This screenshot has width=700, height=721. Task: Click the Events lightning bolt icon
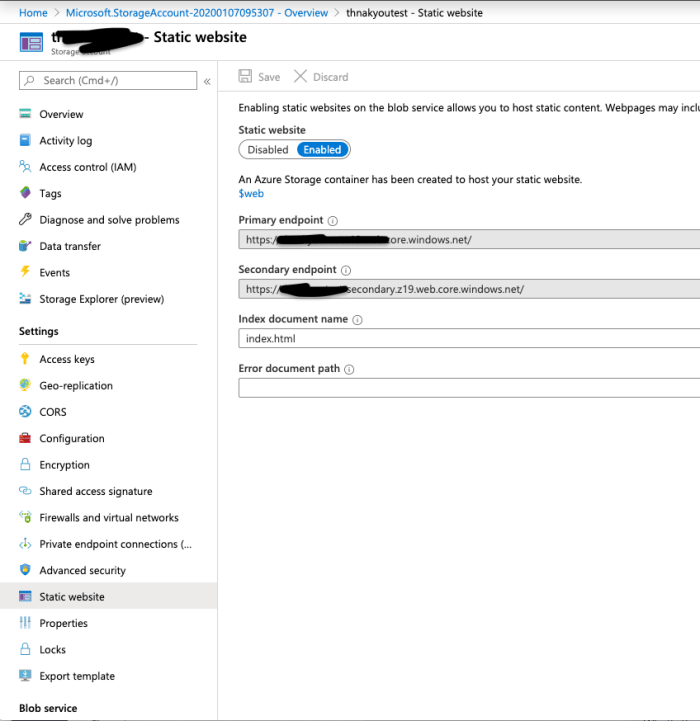[x=25, y=272]
